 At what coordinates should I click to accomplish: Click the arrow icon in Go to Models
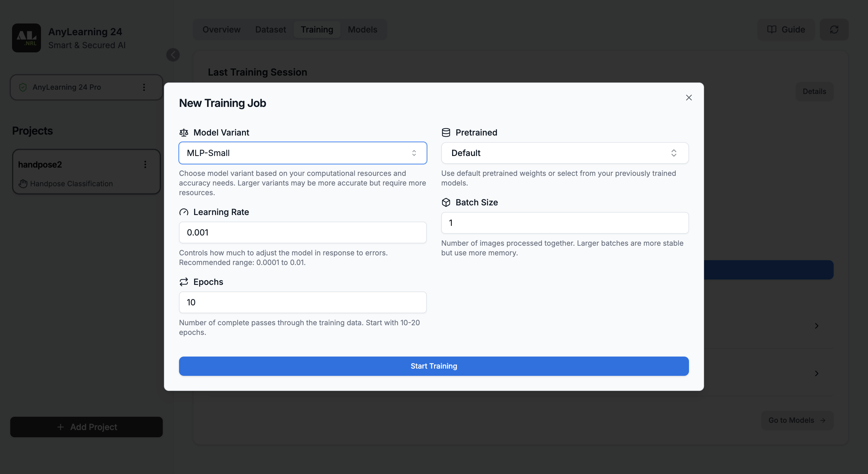click(x=823, y=420)
